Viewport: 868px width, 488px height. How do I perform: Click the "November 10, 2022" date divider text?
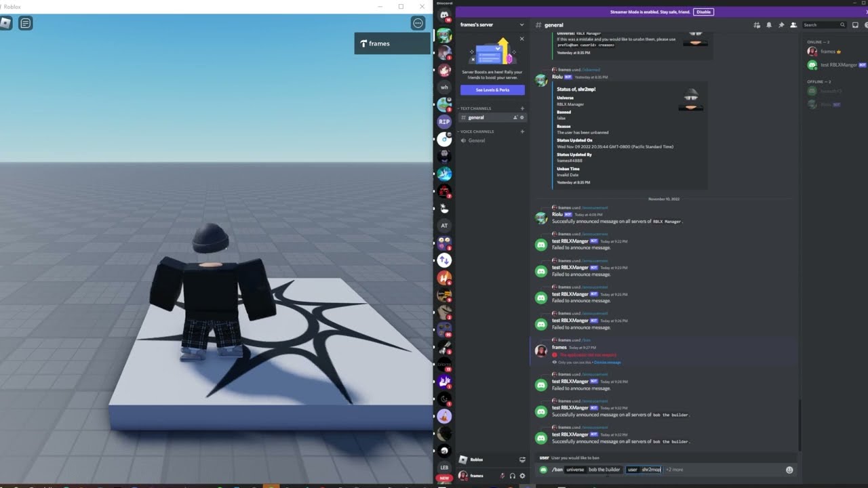point(664,199)
